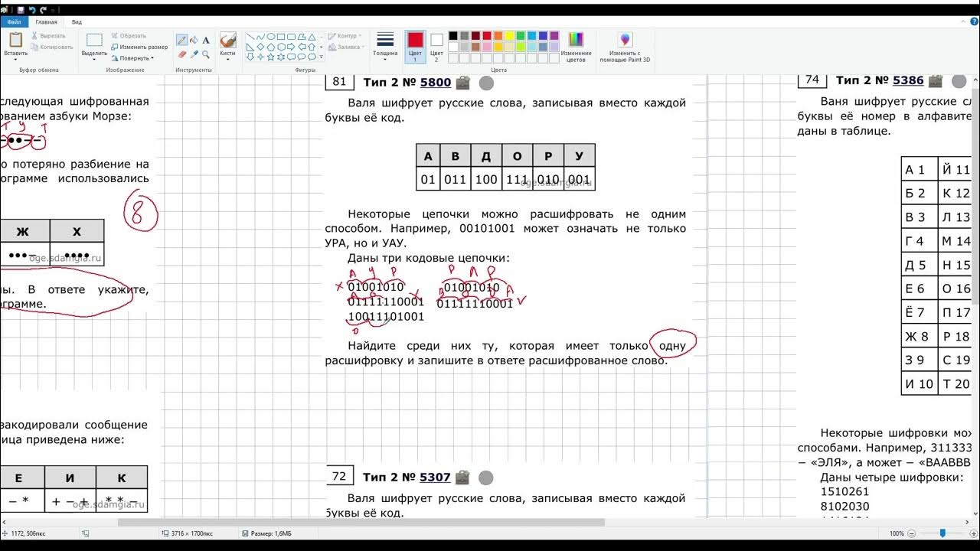Click the Вставить paste clipboard icon
980x551 pixels.
[15, 39]
